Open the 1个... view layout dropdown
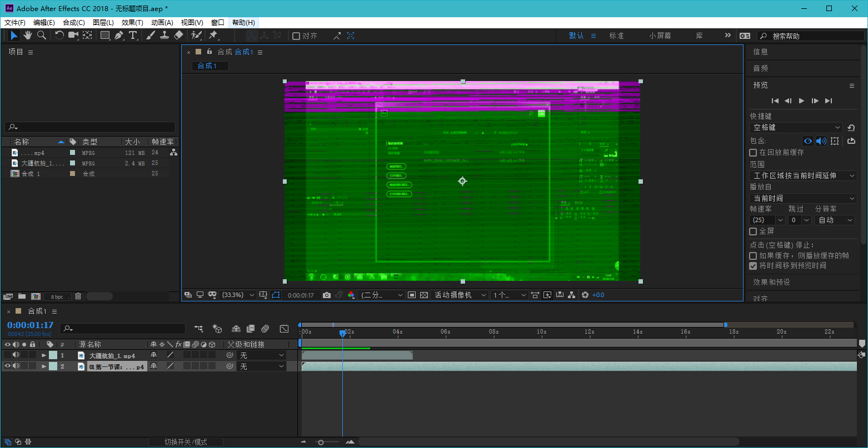 [510, 295]
